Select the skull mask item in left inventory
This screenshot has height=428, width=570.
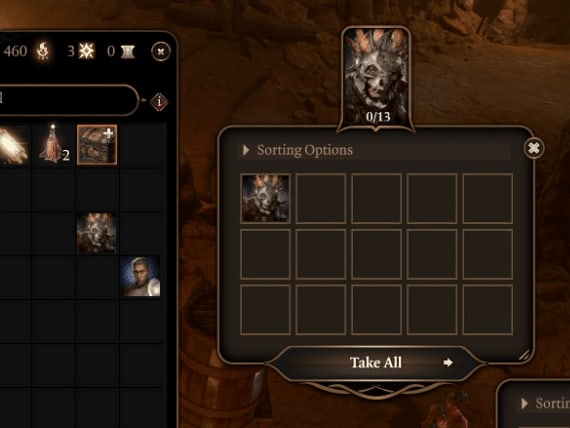(x=97, y=233)
